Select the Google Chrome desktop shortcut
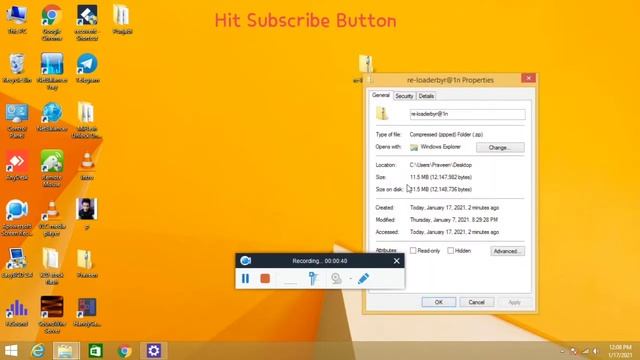 tap(52, 22)
